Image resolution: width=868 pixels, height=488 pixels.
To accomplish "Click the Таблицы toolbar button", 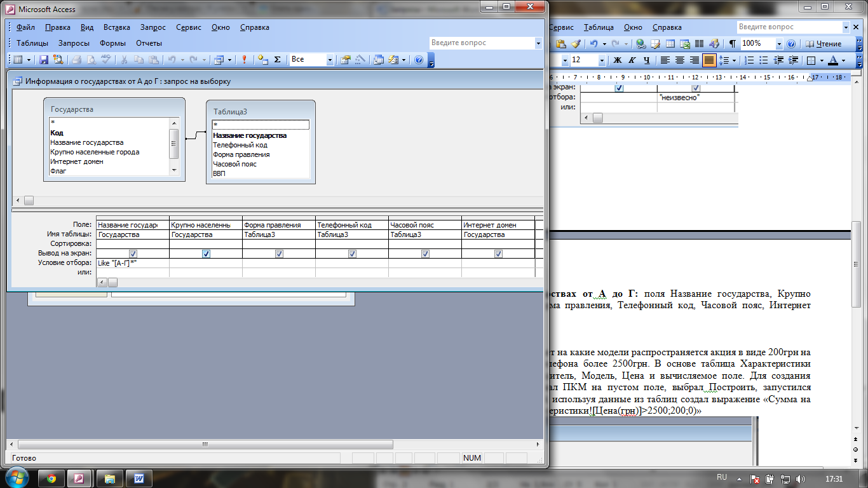I will (32, 43).
